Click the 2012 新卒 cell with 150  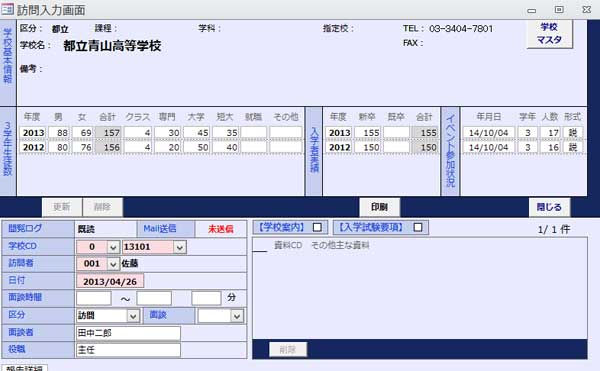(367, 147)
